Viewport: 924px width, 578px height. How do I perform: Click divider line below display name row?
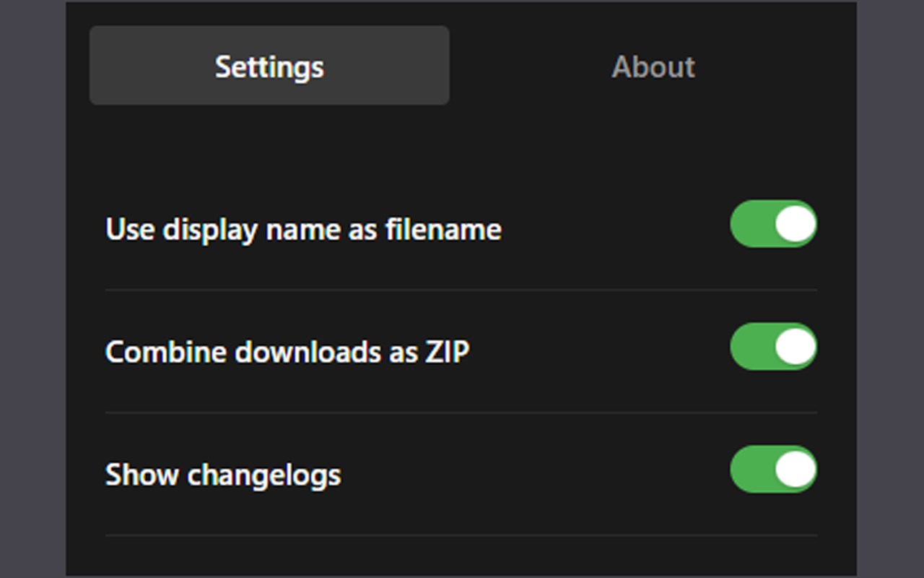click(x=461, y=290)
